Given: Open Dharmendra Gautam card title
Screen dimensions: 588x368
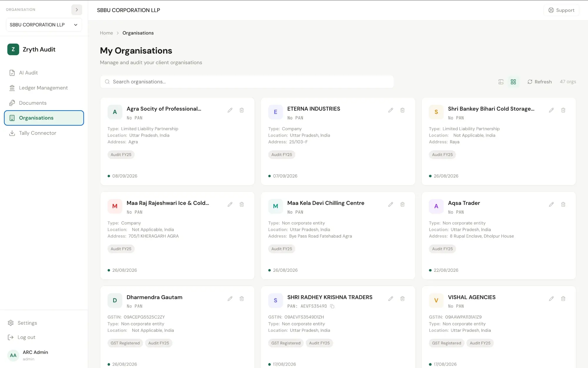Looking at the screenshot, I should coord(154,297).
